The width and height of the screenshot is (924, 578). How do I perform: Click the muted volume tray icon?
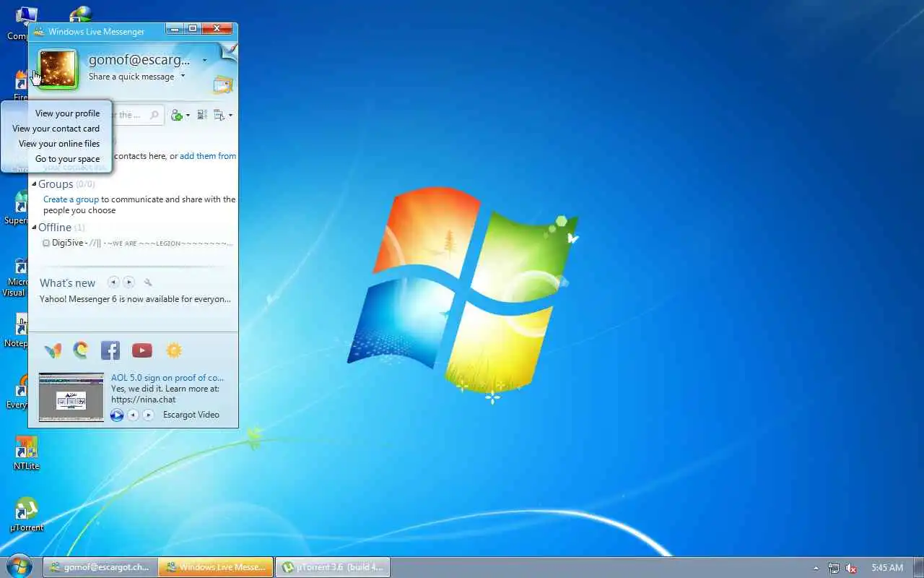(x=851, y=568)
